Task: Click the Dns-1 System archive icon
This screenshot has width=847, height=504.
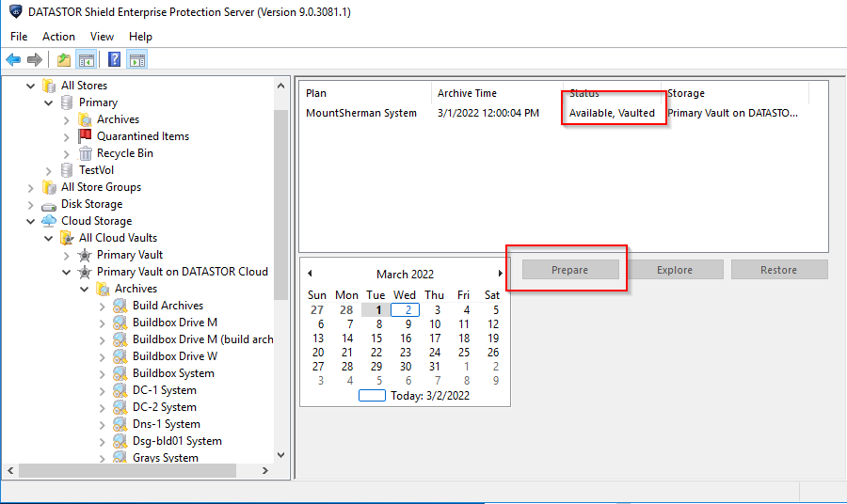Action: (120, 425)
